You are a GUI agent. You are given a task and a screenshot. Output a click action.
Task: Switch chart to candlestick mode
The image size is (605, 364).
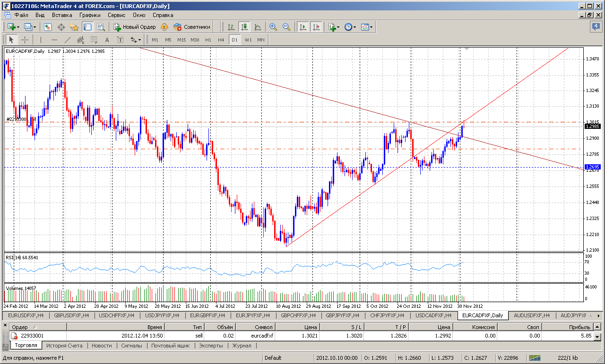pyautogui.click(x=244, y=27)
